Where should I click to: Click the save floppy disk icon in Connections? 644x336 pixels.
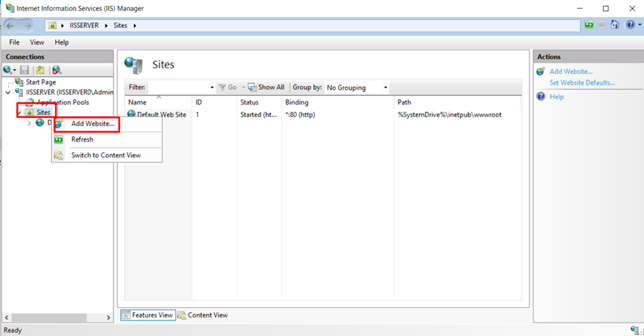24,70
